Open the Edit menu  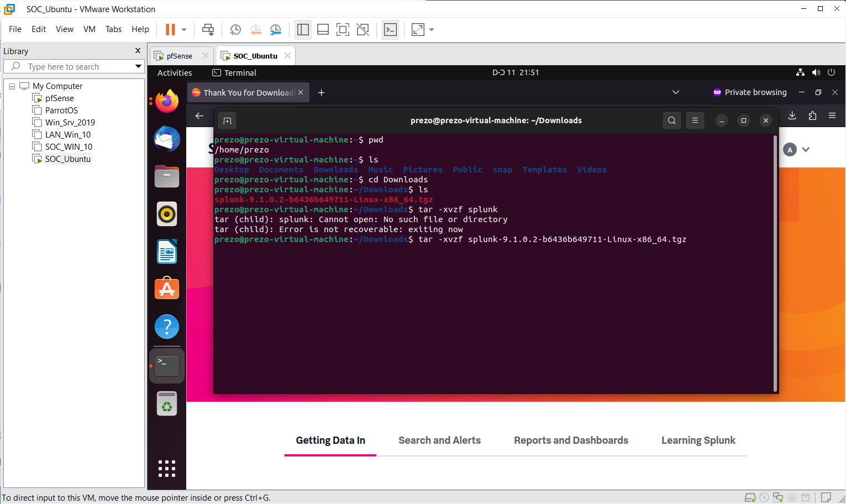pos(39,29)
